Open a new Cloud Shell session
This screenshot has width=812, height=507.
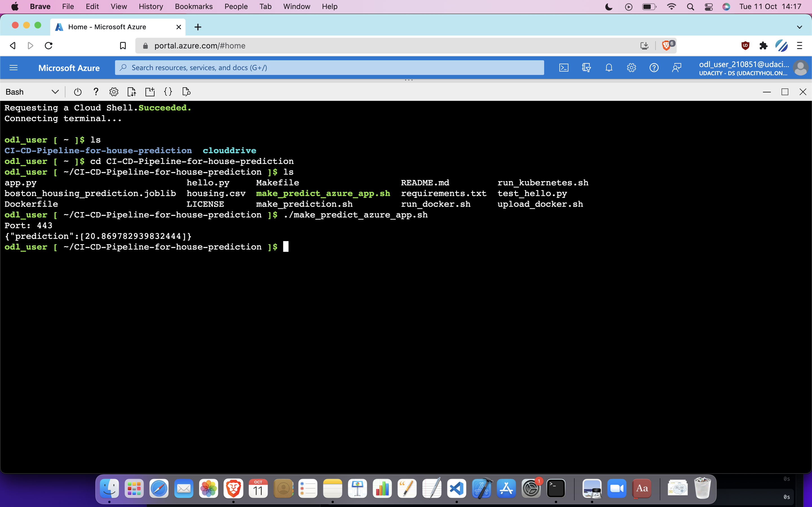150,92
